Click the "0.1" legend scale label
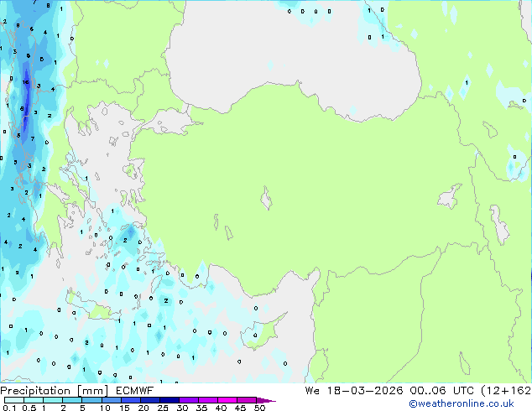Screen dimensions: 532x411 pyautogui.click(x=9, y=408)
